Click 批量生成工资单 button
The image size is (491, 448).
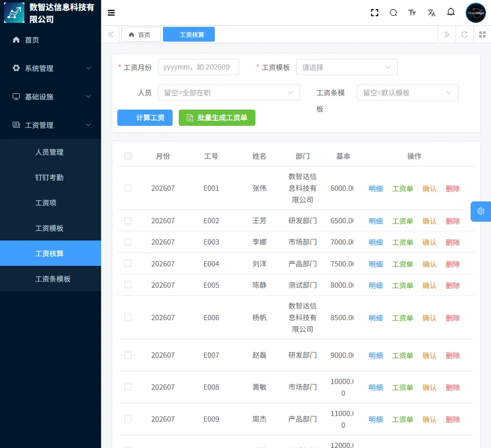click(x=217, y=118)
